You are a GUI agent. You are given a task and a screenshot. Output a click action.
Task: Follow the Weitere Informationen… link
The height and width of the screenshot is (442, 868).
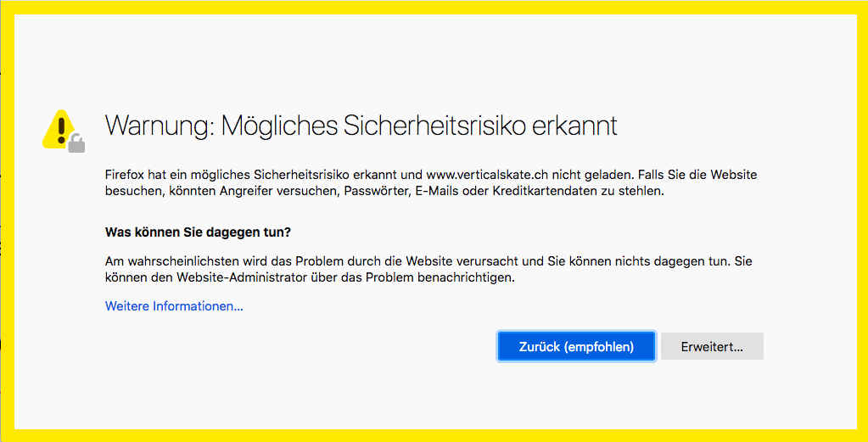[x=174, y=305]
